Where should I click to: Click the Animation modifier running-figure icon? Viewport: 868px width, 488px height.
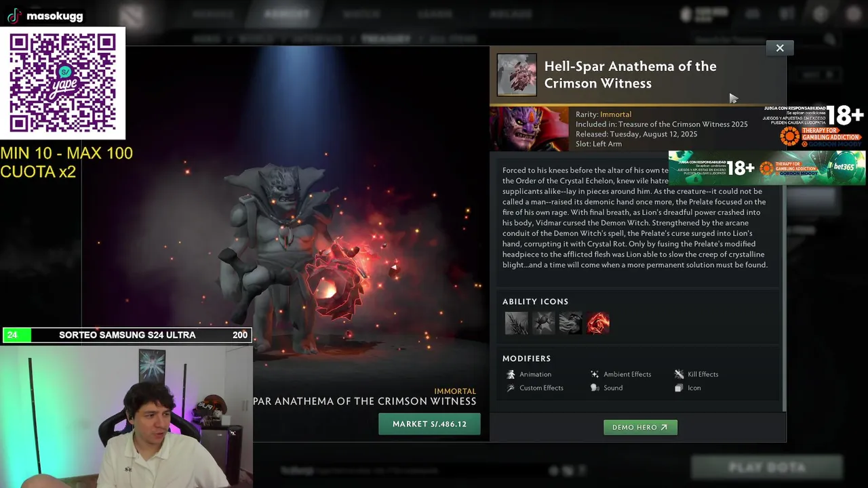pos(511,374)
